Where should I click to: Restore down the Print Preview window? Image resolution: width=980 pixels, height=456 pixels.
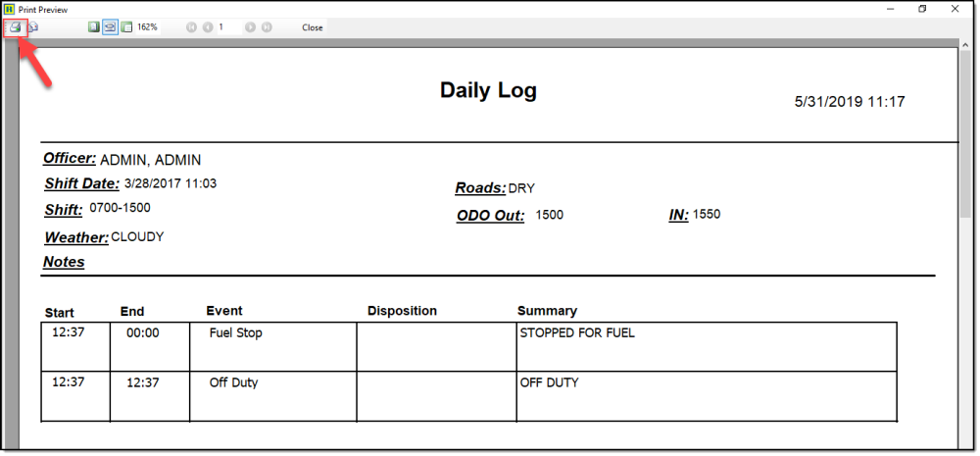coord(922,9)
